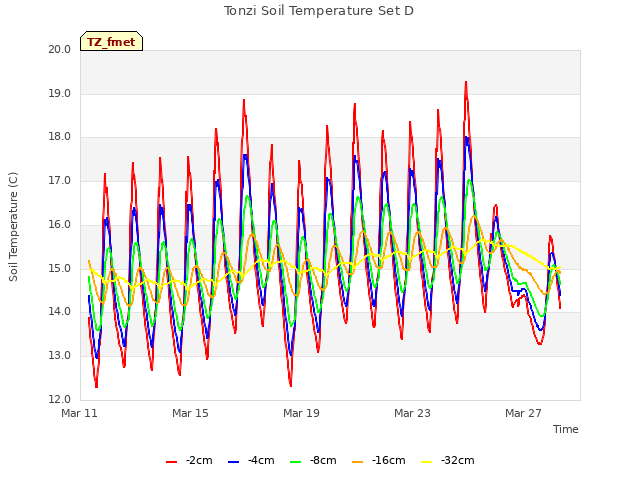640x480 pixels.
Task: Click the 18.0 y-axis tick label
Action: 60,137
